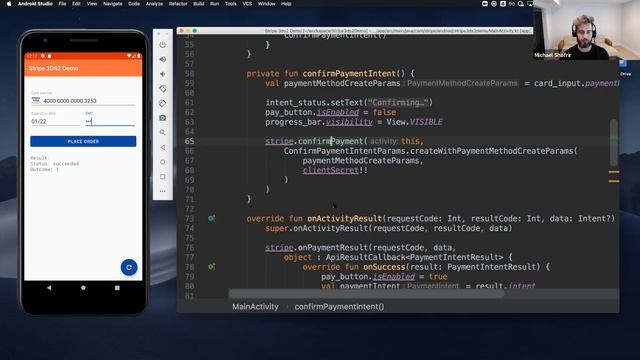
Task: Click onPaymentResult call on line 76
Action: tap(333, 248)
